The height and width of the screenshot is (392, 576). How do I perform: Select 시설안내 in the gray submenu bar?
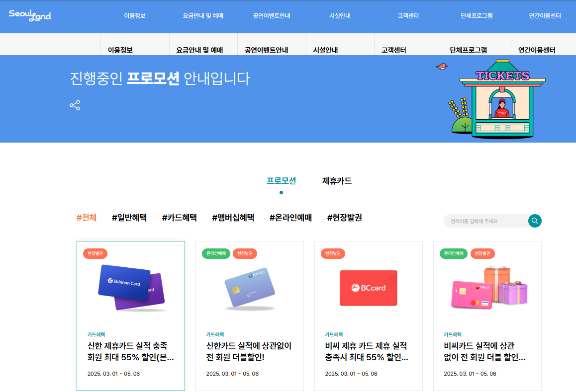point(325,50)
